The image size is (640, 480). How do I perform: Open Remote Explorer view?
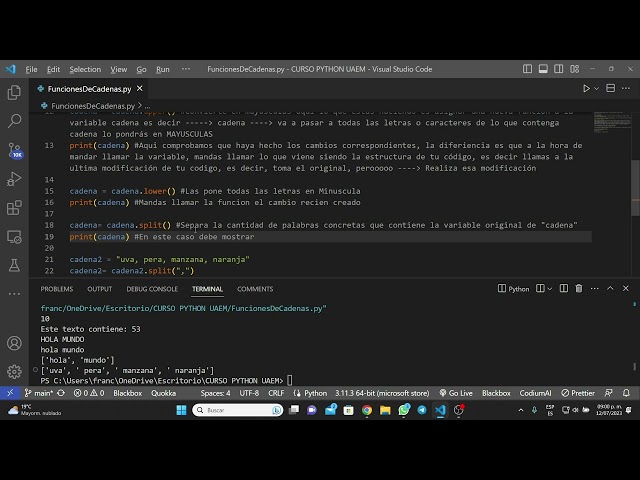(x=14, y=237)
